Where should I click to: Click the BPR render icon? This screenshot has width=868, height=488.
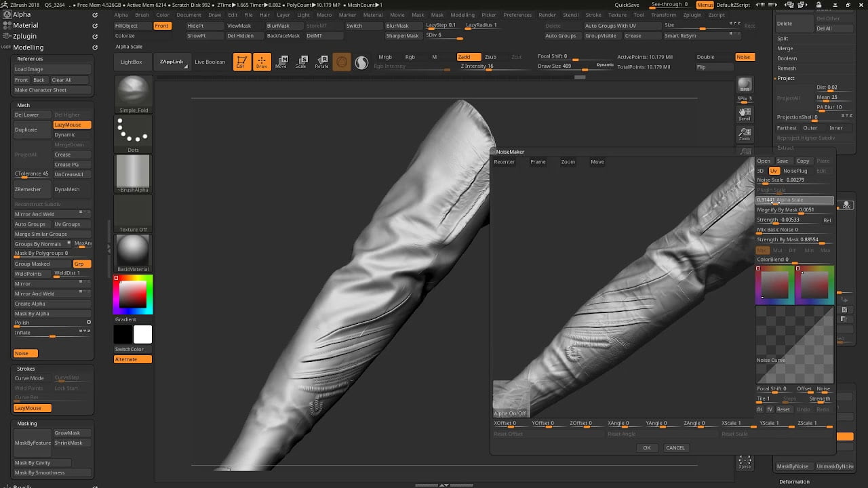click(x=745, y=85)
